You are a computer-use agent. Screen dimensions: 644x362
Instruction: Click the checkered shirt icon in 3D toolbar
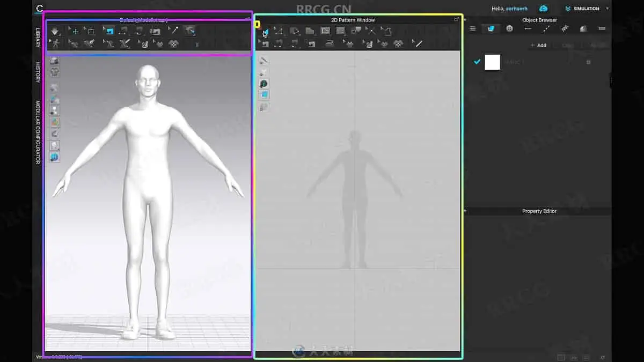[x=174, y=44]
